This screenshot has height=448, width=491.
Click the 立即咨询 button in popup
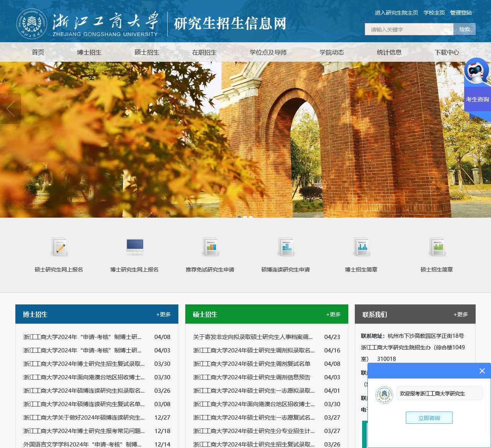(x=429, y=418)
